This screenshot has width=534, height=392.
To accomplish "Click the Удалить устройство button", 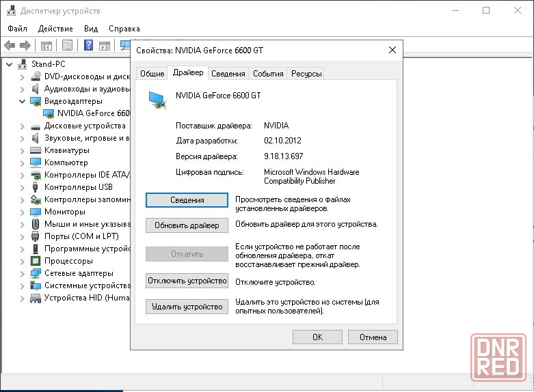I will [x=187, y=307].
